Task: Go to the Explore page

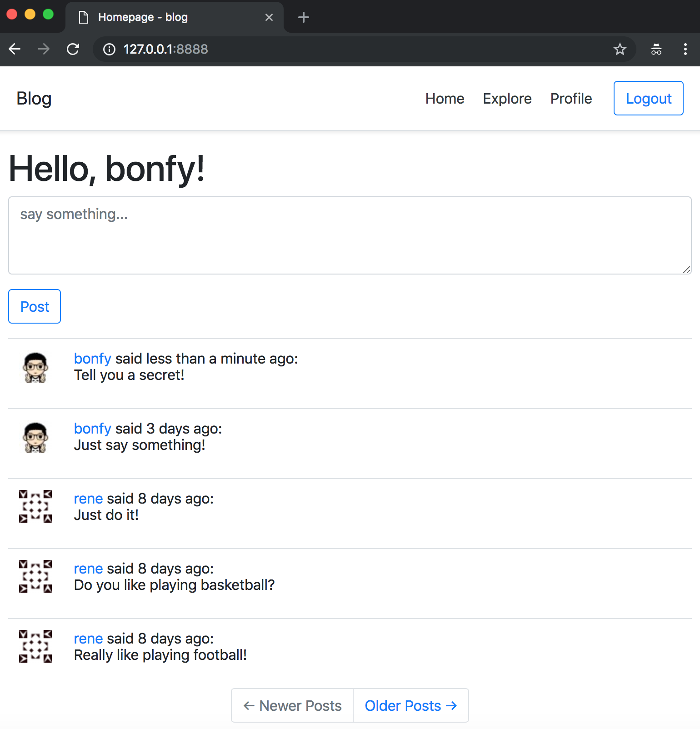Action: [507, 99]
